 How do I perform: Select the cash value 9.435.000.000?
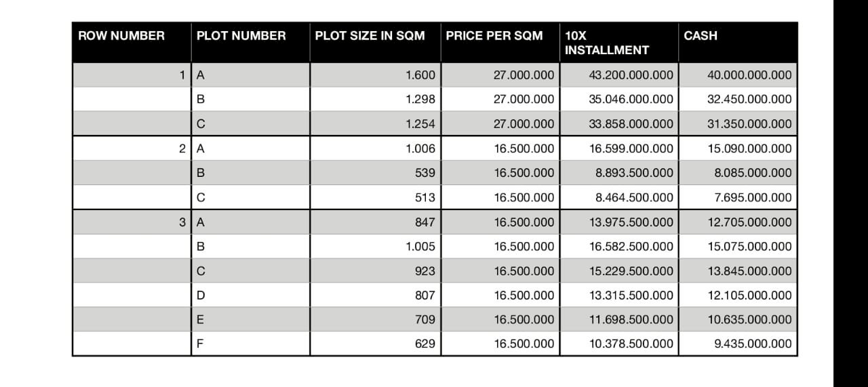coord(753,344)
